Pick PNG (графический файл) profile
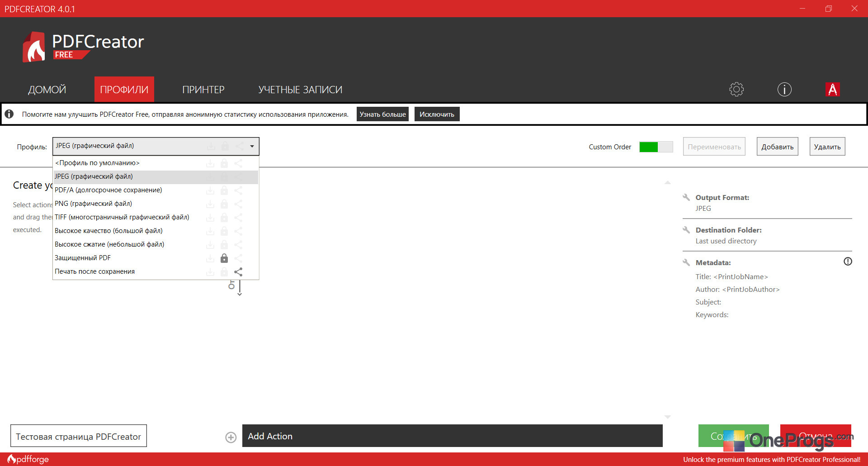Viewport: 868px width, 466px height. click(x=156, y=204)
